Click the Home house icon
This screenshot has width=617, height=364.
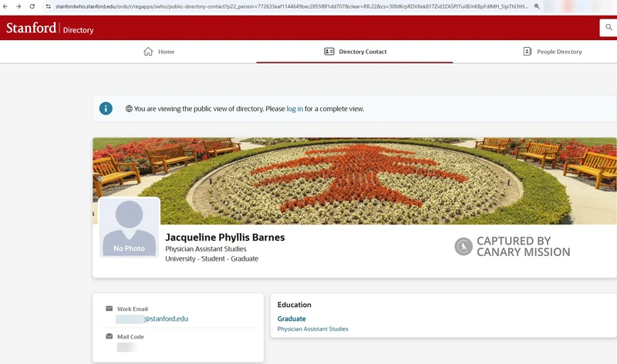(x=148, y=52)
